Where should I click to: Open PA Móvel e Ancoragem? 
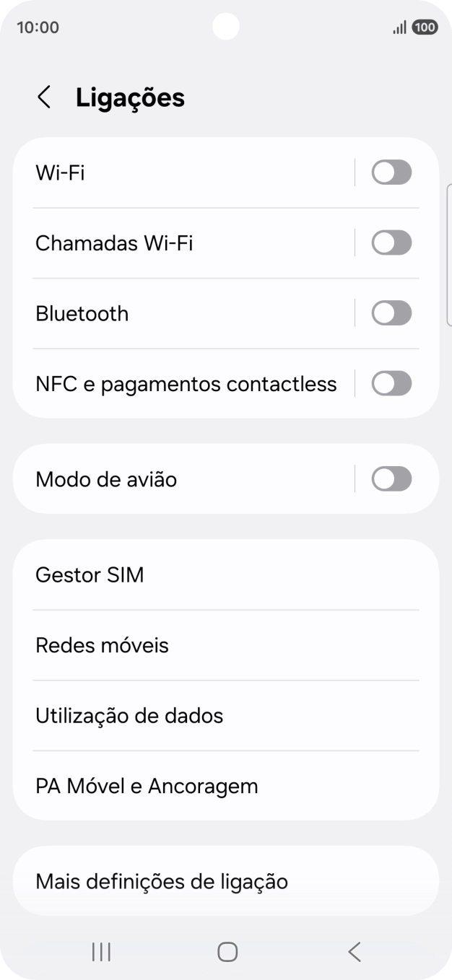147,786
